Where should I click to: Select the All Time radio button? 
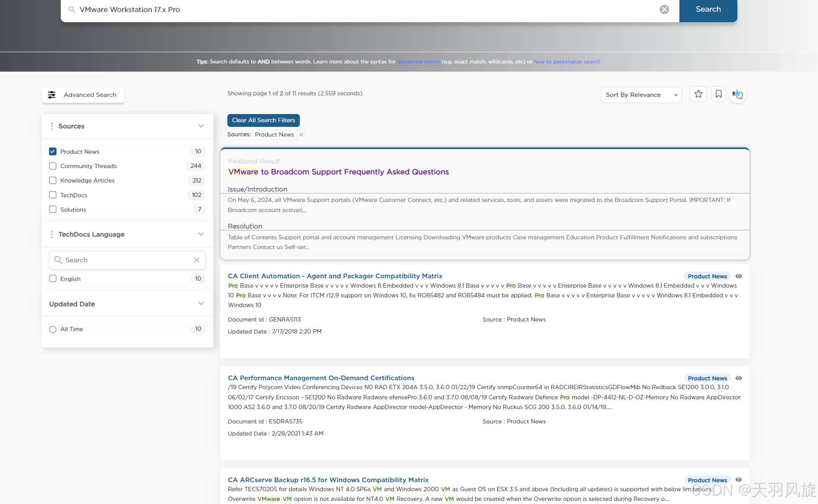[53, 329]
